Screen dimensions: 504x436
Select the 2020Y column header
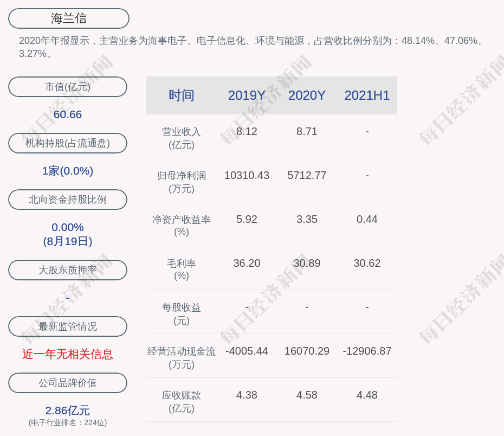pos(307,95)
